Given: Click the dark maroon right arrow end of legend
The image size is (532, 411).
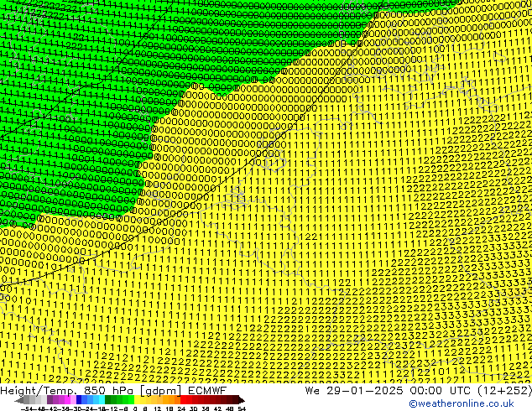Looking at the screenshot, I should pyautogui.click(x=242, y=400).
